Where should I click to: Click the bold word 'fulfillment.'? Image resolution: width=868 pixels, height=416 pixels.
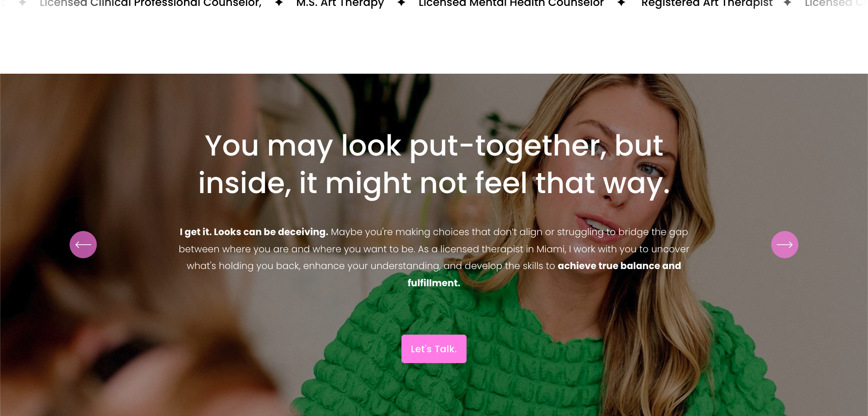[434, 283]
